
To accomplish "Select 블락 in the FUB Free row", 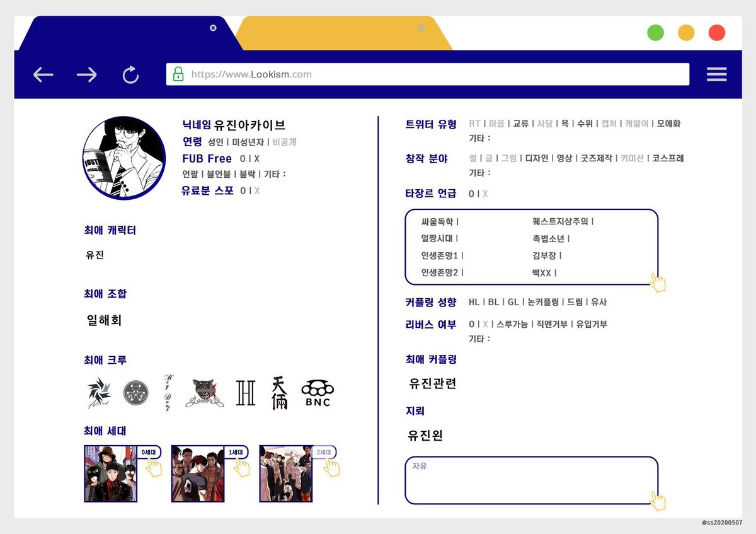I will point(247,174).
